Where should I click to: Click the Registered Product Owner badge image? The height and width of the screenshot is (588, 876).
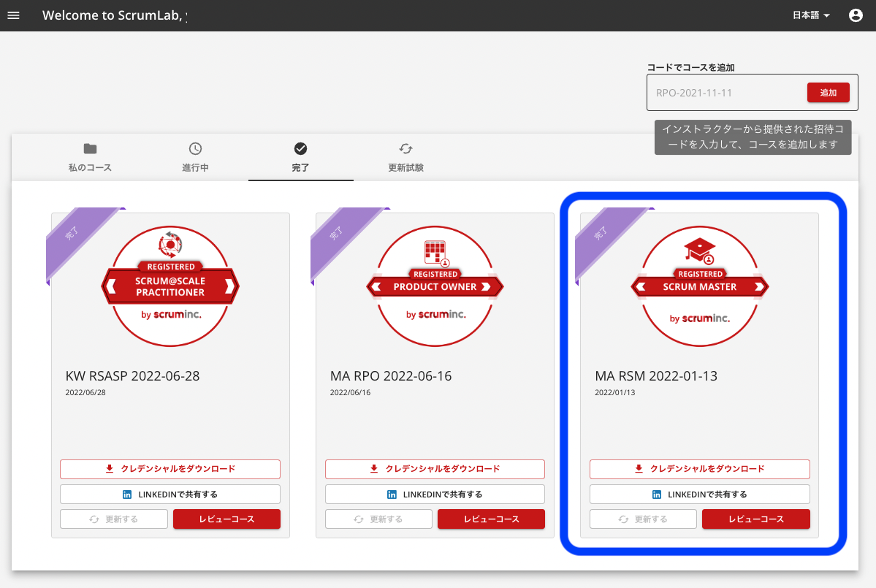point(435,286)
